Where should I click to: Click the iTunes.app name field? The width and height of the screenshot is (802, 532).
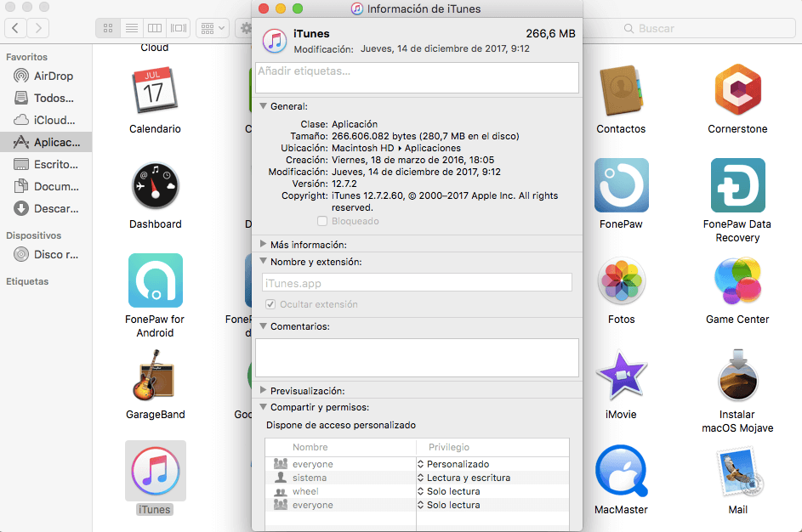point(417,283)
